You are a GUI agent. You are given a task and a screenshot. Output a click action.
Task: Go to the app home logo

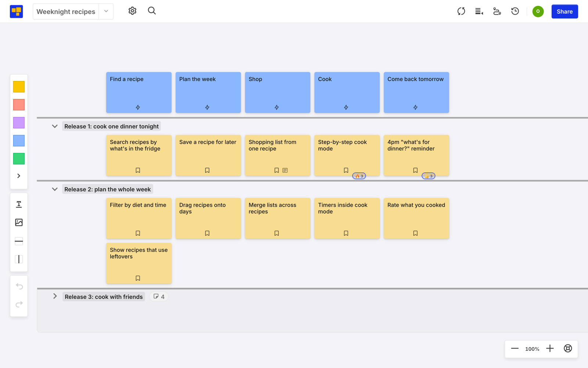click(x=16, y=11)
